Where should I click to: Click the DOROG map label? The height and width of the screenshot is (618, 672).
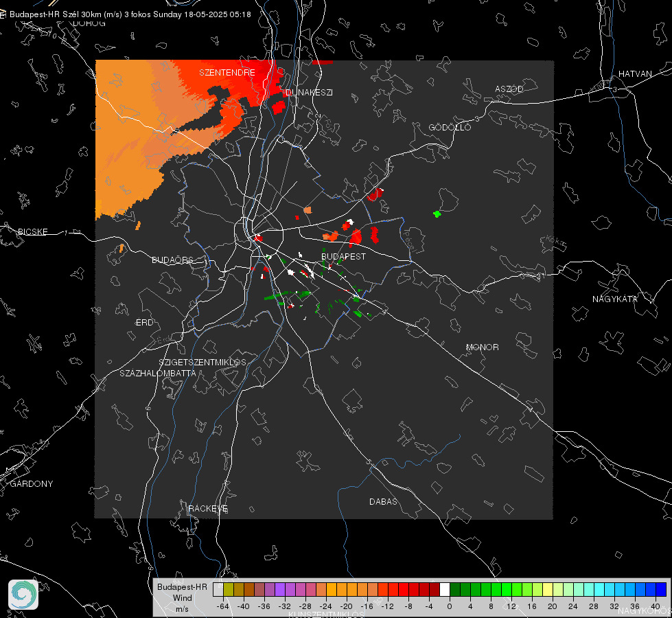(89, 23)
